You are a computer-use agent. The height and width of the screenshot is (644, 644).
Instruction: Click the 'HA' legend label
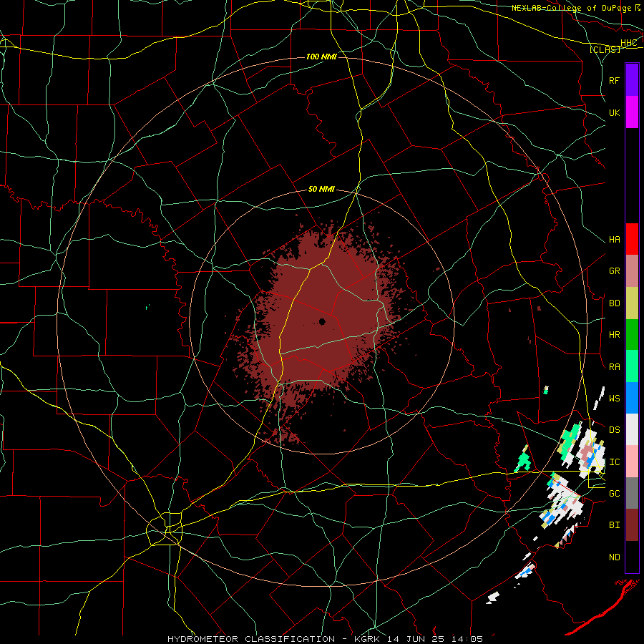click(615, 239)
